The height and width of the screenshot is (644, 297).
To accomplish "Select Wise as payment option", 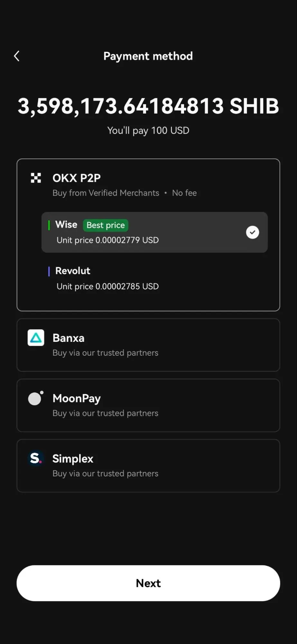I will coord(154,232).
